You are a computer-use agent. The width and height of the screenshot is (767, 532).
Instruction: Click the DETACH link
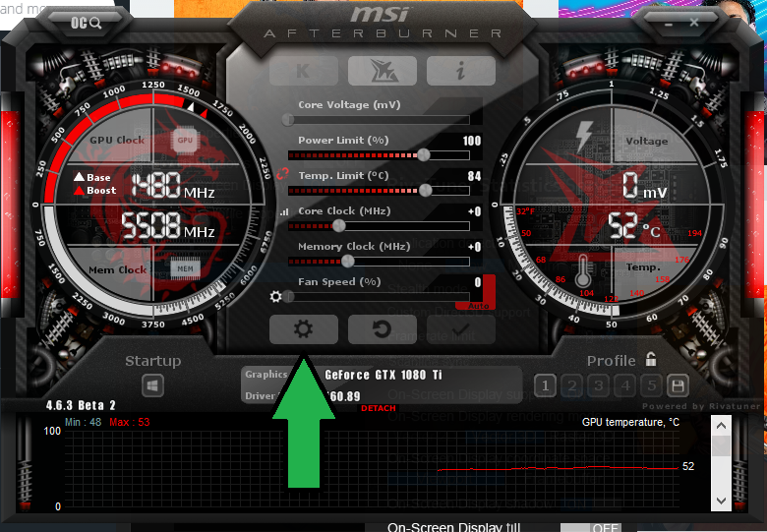pos(379,408)
